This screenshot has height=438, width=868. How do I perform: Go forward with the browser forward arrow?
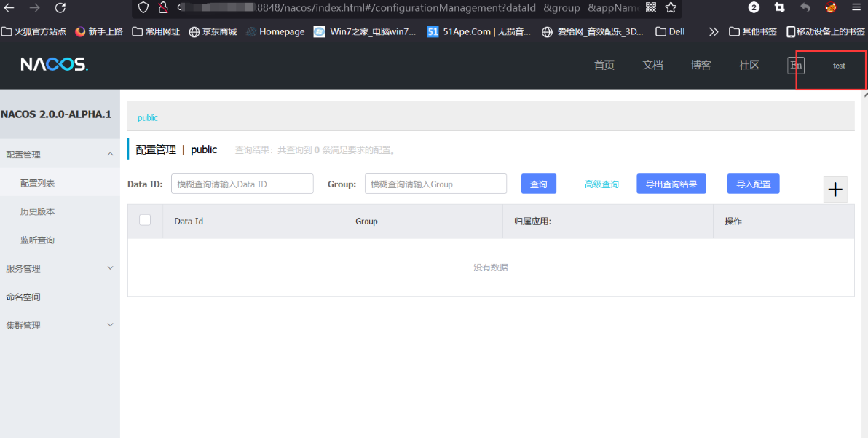[35, 8]
